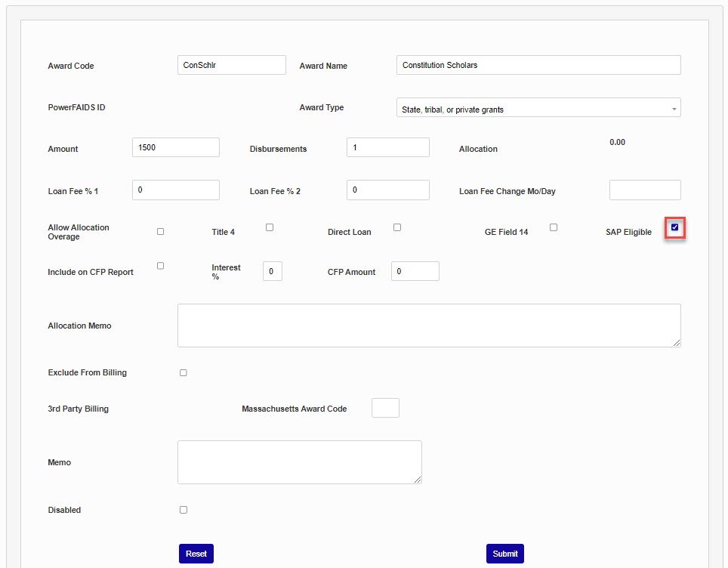Focus the Loan Fee Change Mo/Day field
728x568 pixels.
tap(644, 190)
